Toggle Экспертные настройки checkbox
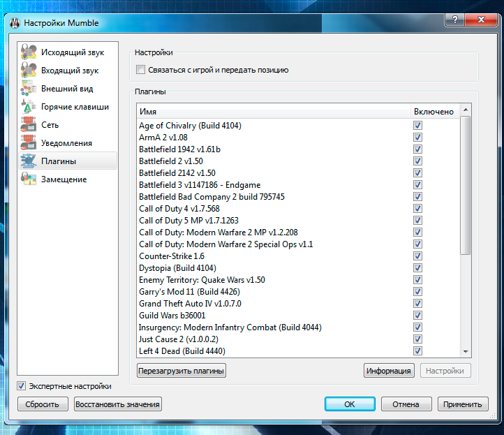Viewport: 504px width, 435px height. [21, 386]
